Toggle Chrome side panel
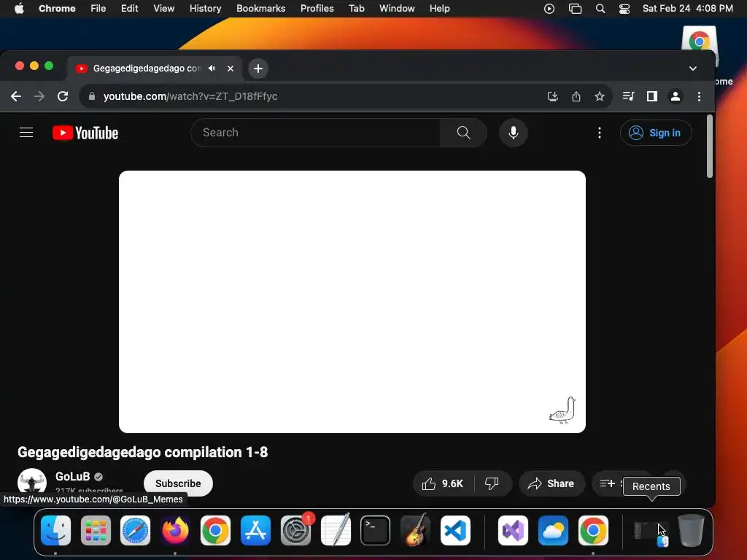 click(651, 96)
